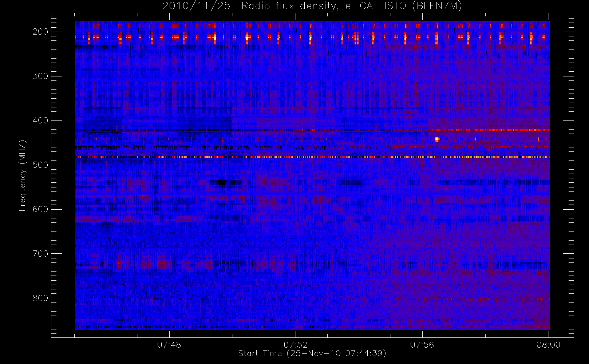Click the 400 frequency tick label
Viewport: 589px width, 364px height.
(x=40, y=120)
